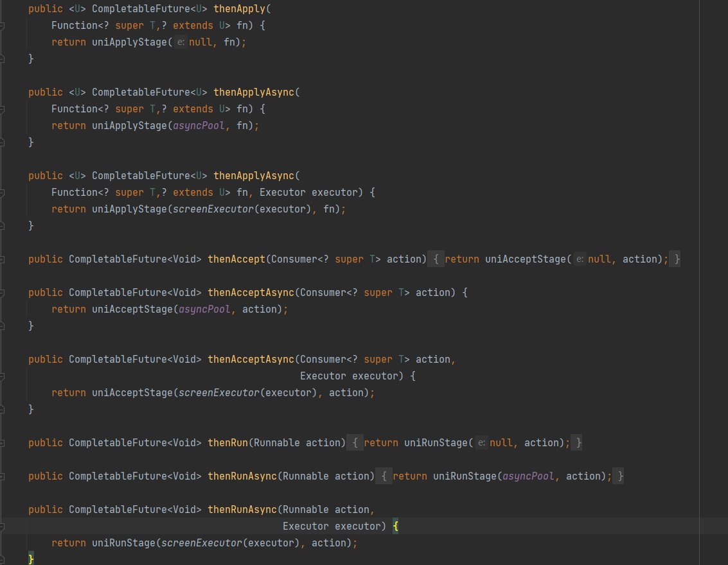Viewport: 728px width, 565px height.
Task: Click fold-end marker below 'uniApplyStage(asyncPool, fn)'
Action: point(3,143)
